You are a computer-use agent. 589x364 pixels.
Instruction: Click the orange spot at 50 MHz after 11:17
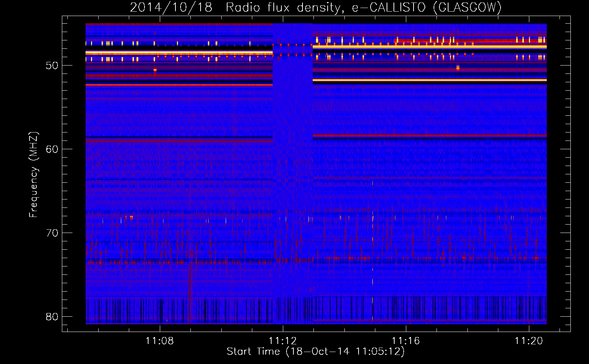coord(458,68)
